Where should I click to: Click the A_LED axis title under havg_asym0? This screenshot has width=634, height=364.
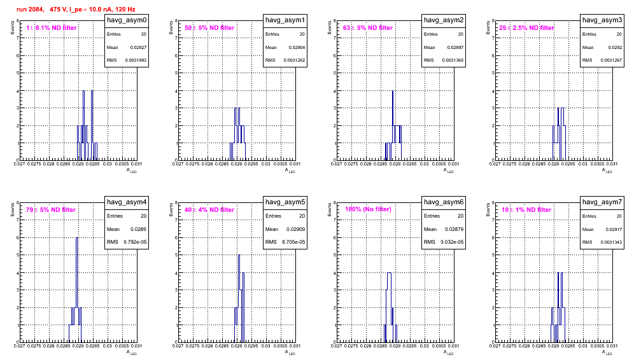tap(132, 171)
